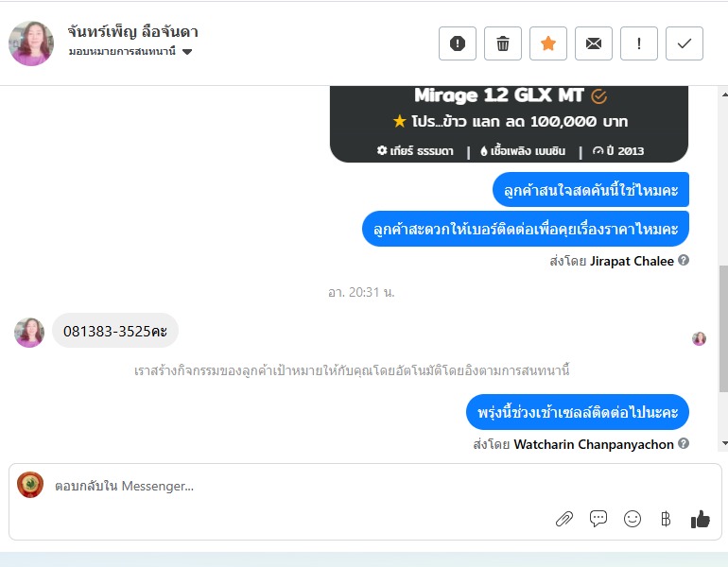728x567 pixels.
Task: Open profile photo of จันทร์เพ็ญ ลือจันดา in header
Action: coord(31,43)
